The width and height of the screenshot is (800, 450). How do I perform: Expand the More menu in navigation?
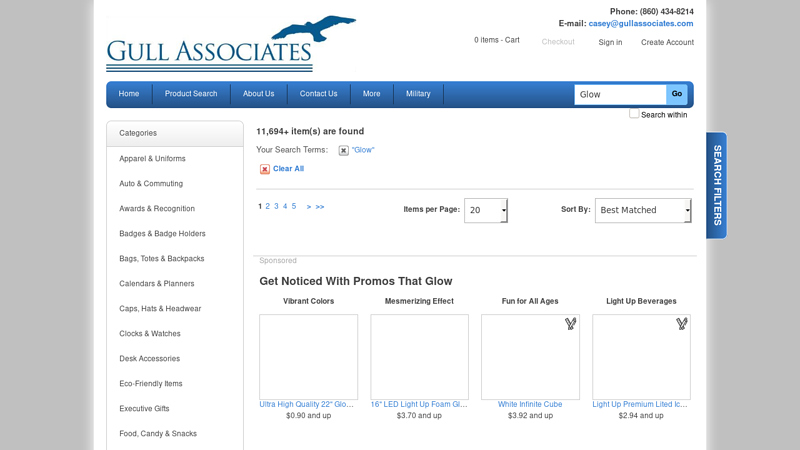pos(371,94)
